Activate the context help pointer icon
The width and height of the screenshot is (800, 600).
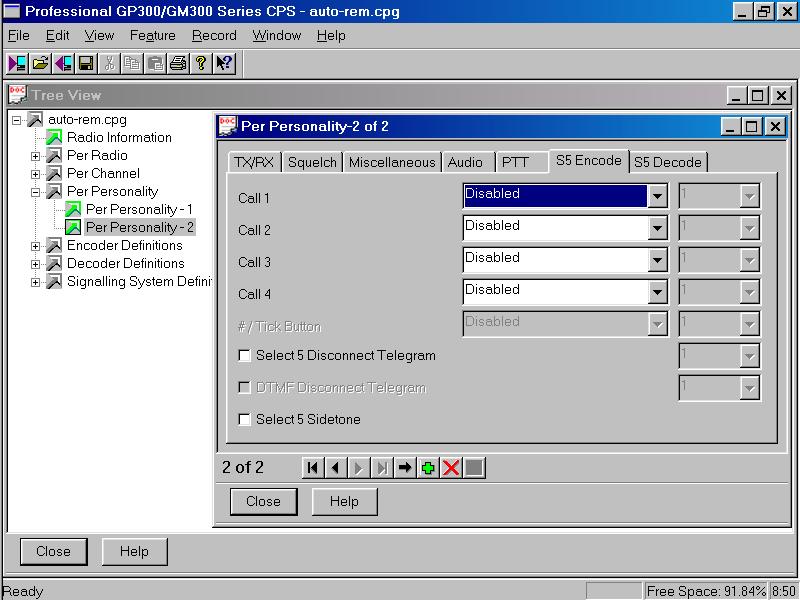coord(224,63)
